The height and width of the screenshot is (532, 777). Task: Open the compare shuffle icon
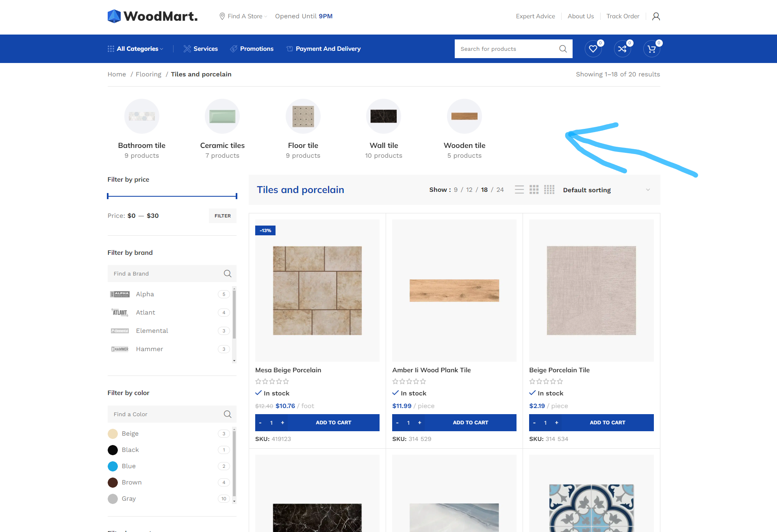pyautogui.click(x=623, y=49)
